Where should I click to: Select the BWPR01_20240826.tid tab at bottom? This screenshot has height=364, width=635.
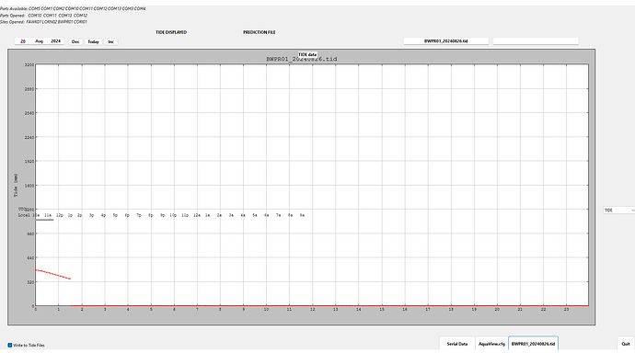pos(533,344)
